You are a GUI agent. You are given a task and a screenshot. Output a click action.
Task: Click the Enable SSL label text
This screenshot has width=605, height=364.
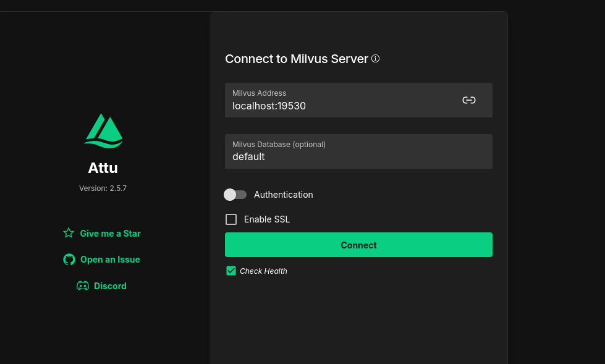click(x=267, y=219)
